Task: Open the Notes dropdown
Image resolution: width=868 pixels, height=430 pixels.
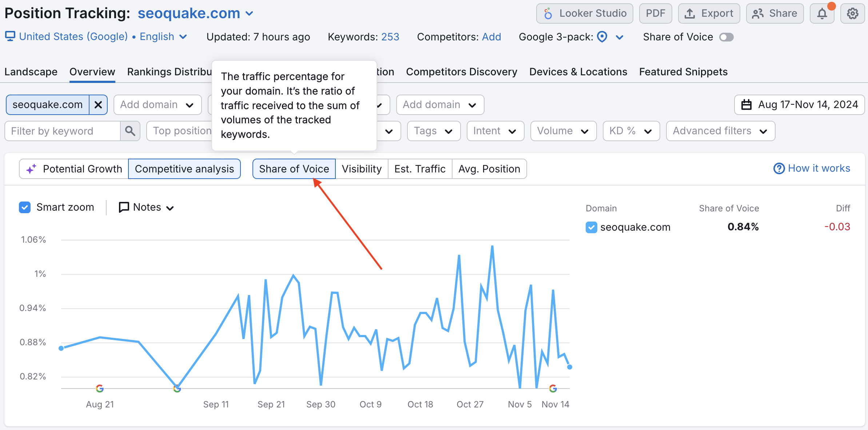Action: 147,207
